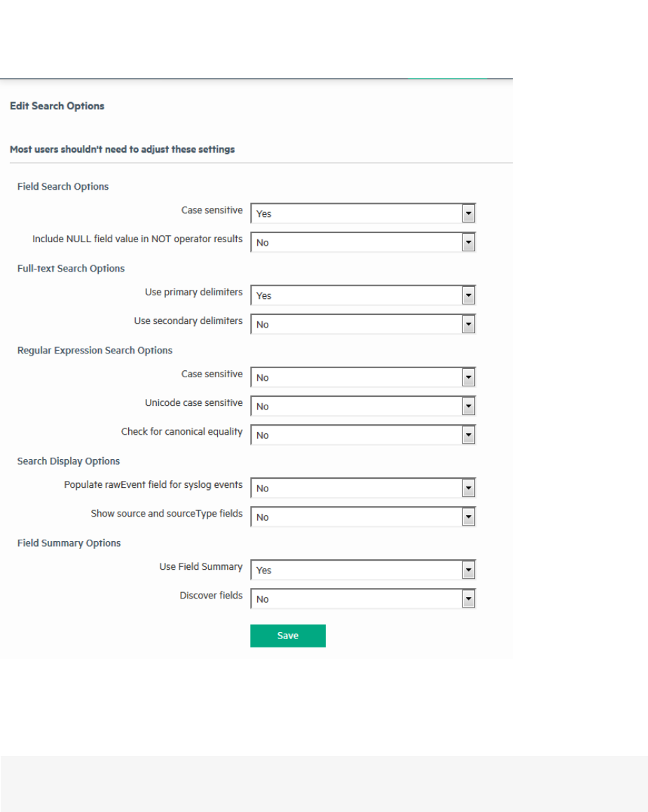Select the Full-text Search Options heading
The image size is (648, 812).
(x=71, y=268)
